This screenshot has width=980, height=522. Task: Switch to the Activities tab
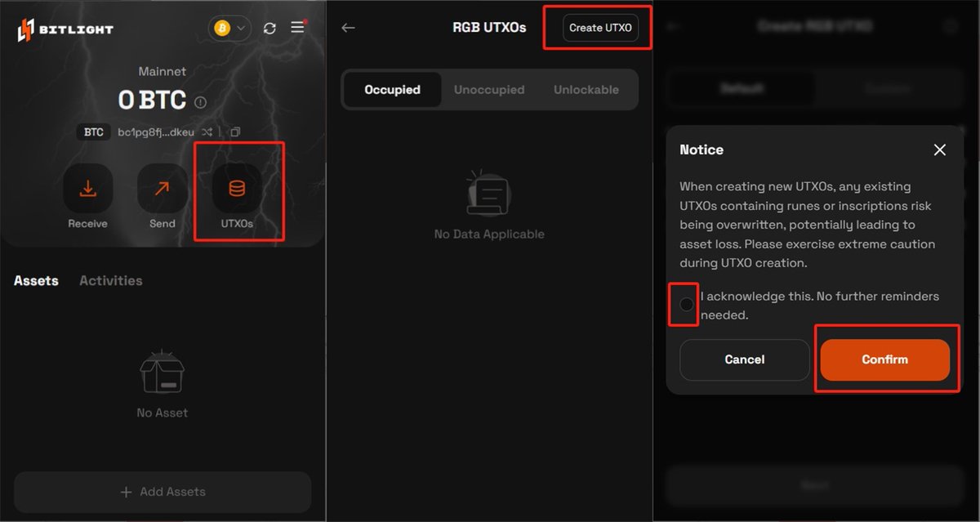[111, 280]
